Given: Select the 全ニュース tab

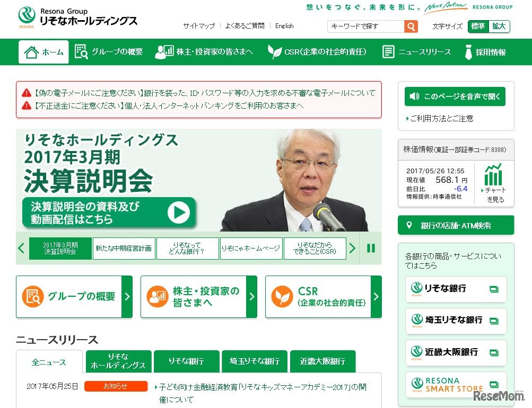Looking at the screenshot, I should coord(49,362).
